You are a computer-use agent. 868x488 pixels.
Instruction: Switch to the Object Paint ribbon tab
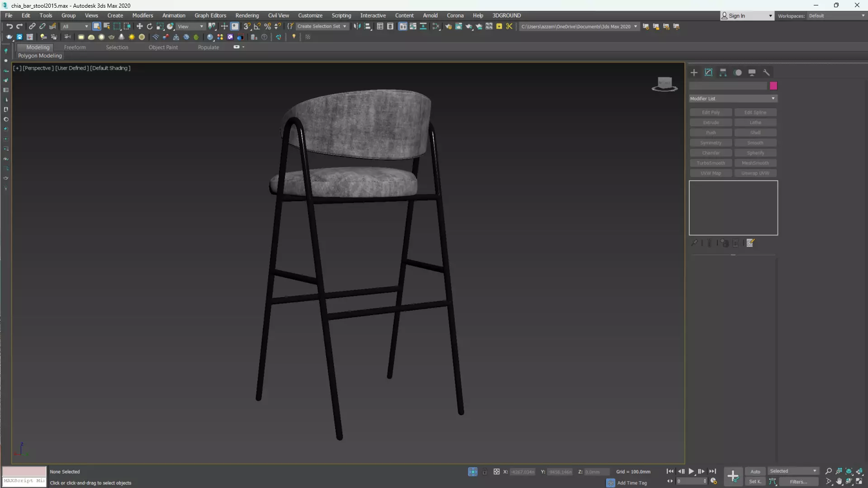(163, 47)
